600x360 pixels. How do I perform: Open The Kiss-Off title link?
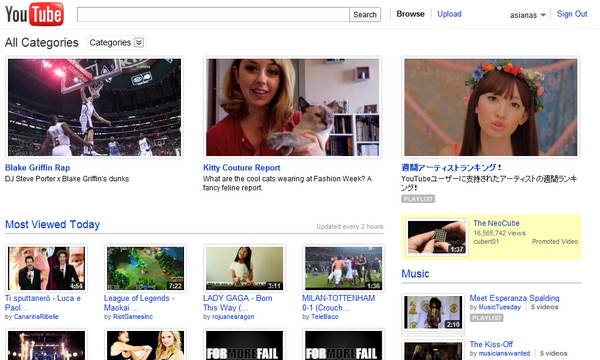pos(491,344)
